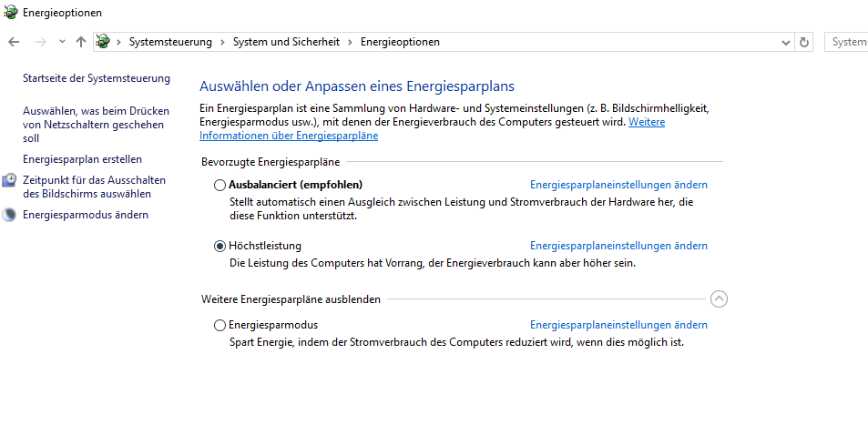
Task: Select the Höchstleistung power plan
Action: coord(220,246)
